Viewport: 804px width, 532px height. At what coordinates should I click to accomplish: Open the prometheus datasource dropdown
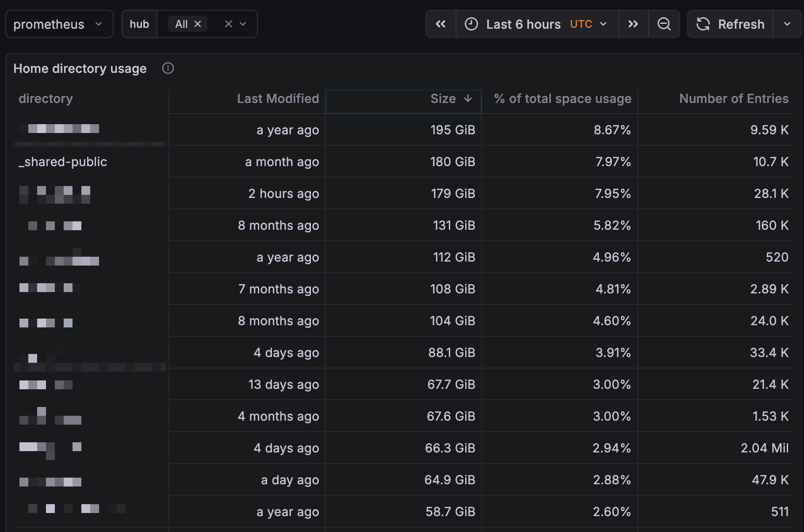(59, 24)
